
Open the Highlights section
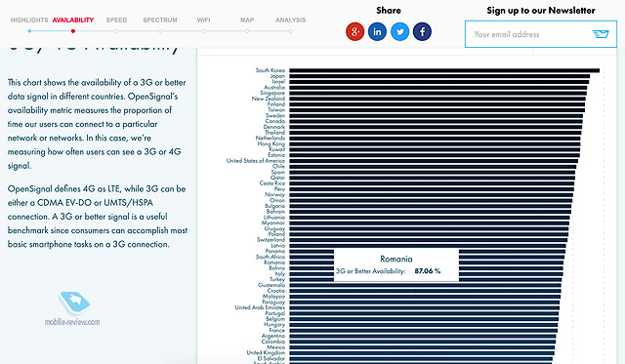click(29, 20)
